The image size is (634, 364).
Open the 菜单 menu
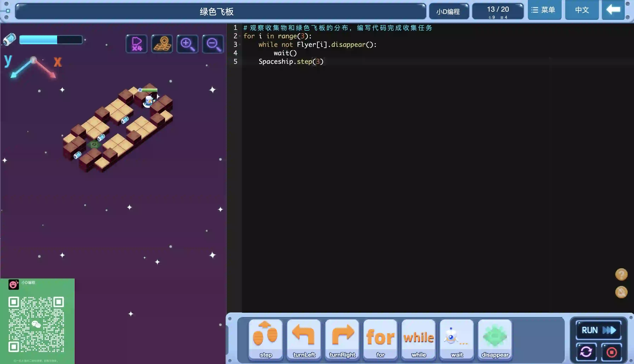coord(544,10)
